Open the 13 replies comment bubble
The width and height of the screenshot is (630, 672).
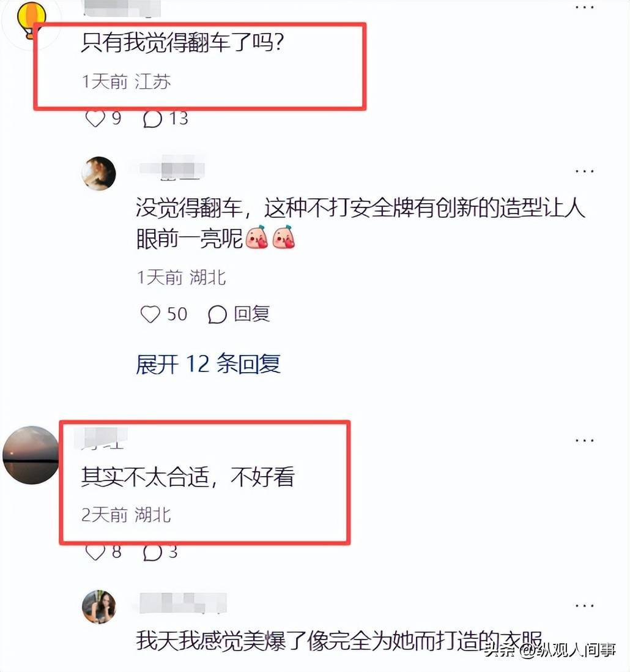click(x=152, y=119)
